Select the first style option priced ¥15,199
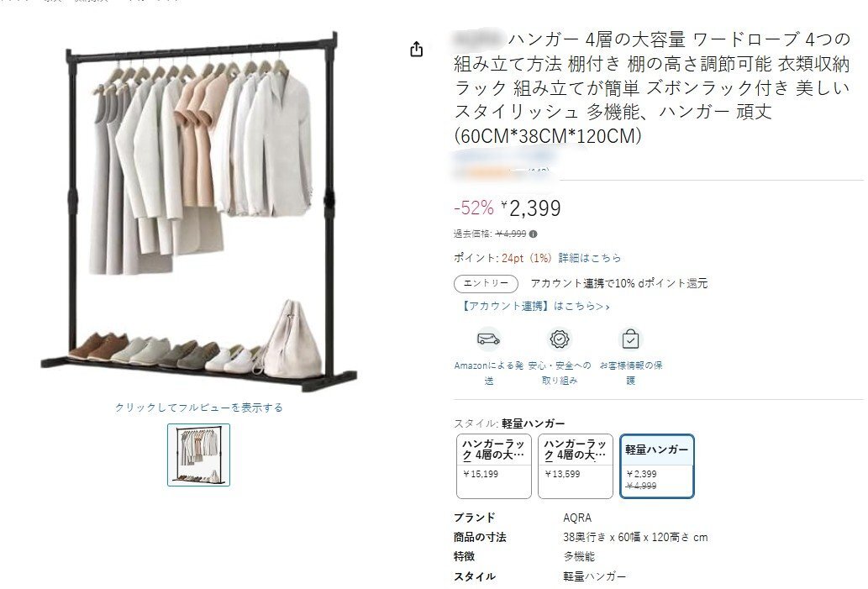 pyautogui.click(x=494, y=466)
